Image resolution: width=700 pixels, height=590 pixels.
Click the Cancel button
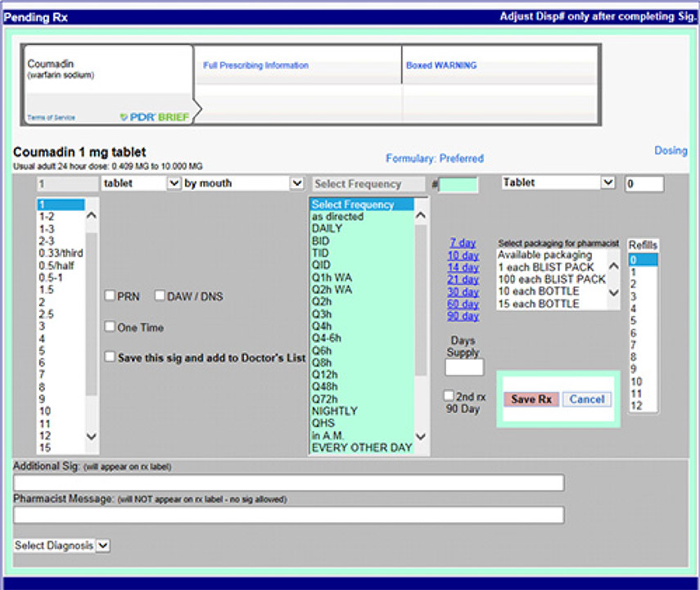586,399
